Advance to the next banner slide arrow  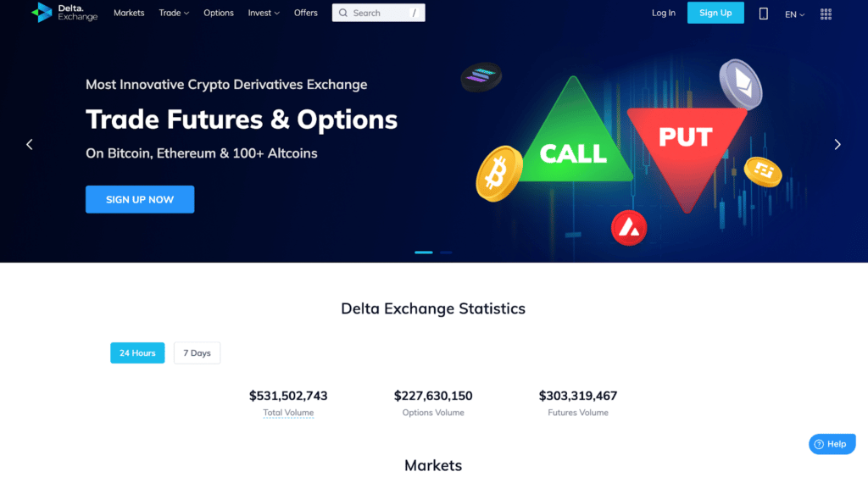tap(837, 144)
